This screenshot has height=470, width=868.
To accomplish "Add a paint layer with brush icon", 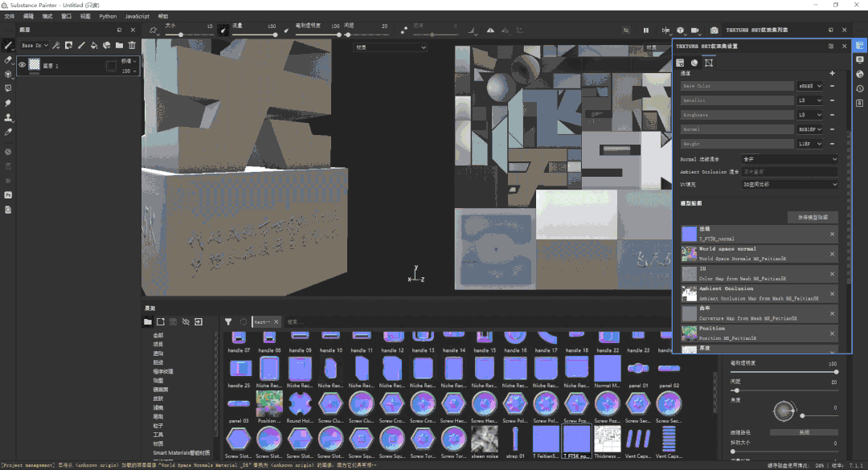I will pyautogui.click(x=81, y=46).
